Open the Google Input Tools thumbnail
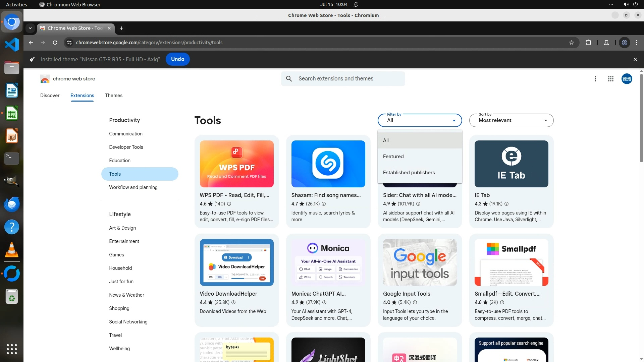Viewport: 644px width, 362px height. (x=420, y=262)
